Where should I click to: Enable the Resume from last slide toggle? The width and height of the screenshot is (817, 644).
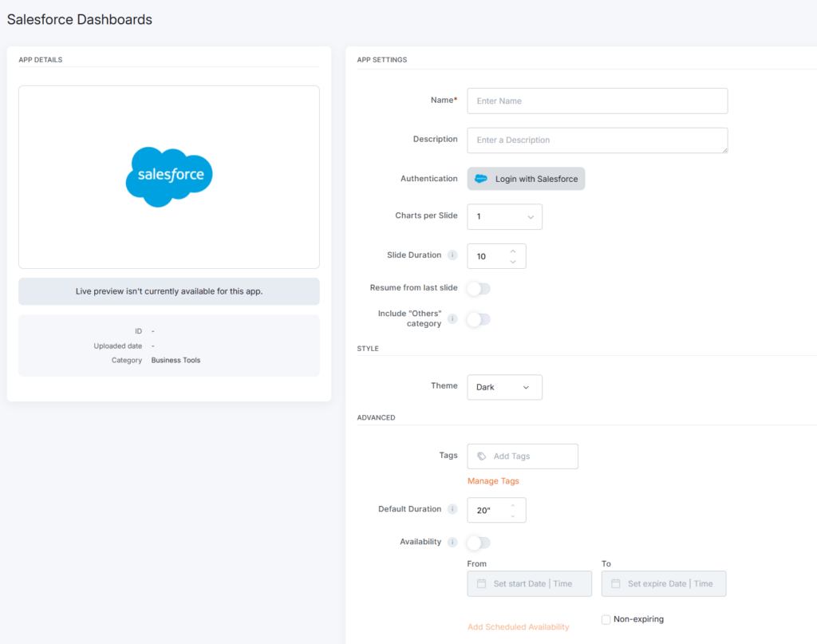pyautogui.click(x=479, y=288)
